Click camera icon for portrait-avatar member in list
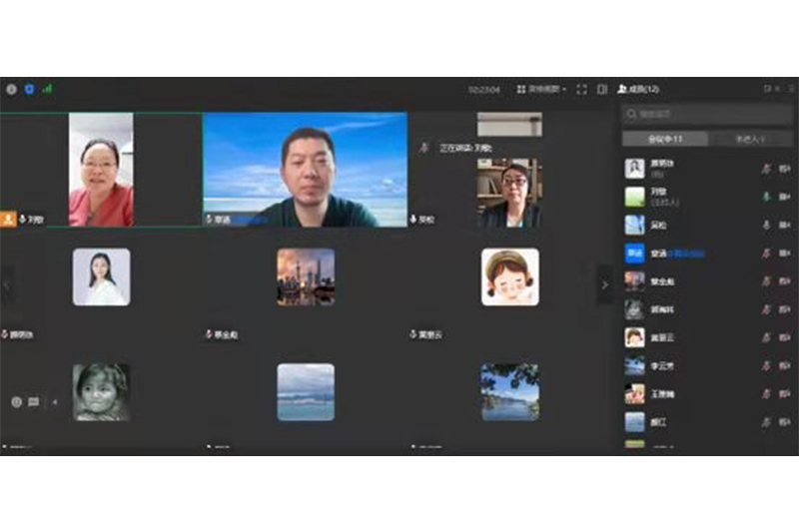799x532 pixels. pyautogui.click(x=785, y=169)
